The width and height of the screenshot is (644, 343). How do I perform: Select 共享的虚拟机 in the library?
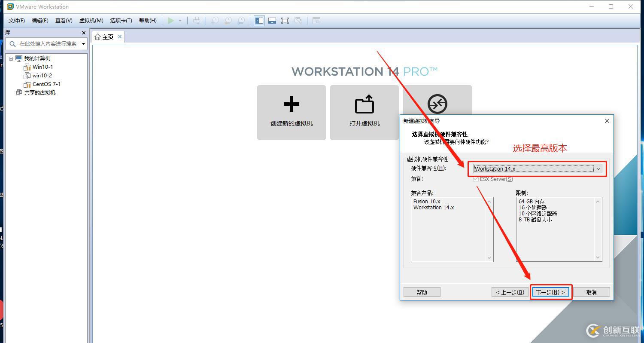tap(39, 93)
